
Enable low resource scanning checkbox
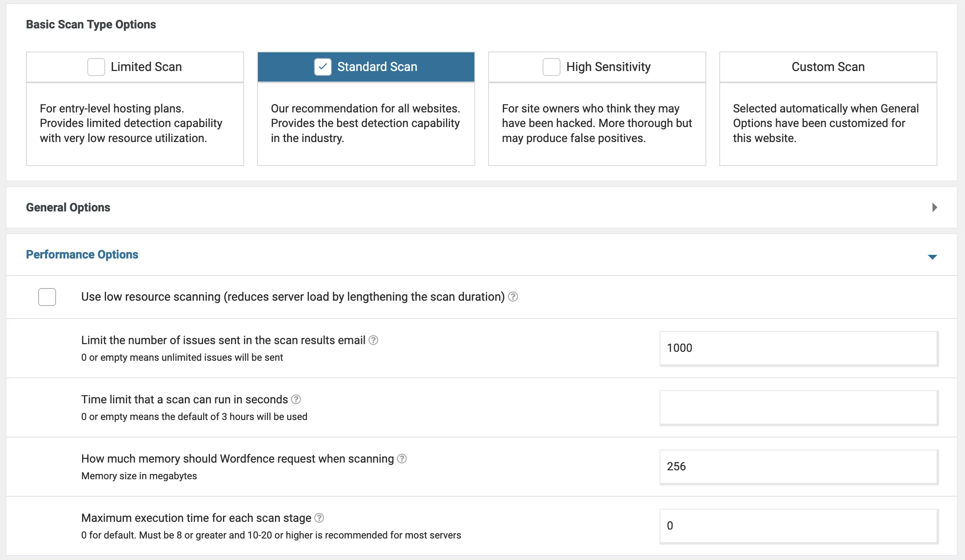(x=47, y=295)
